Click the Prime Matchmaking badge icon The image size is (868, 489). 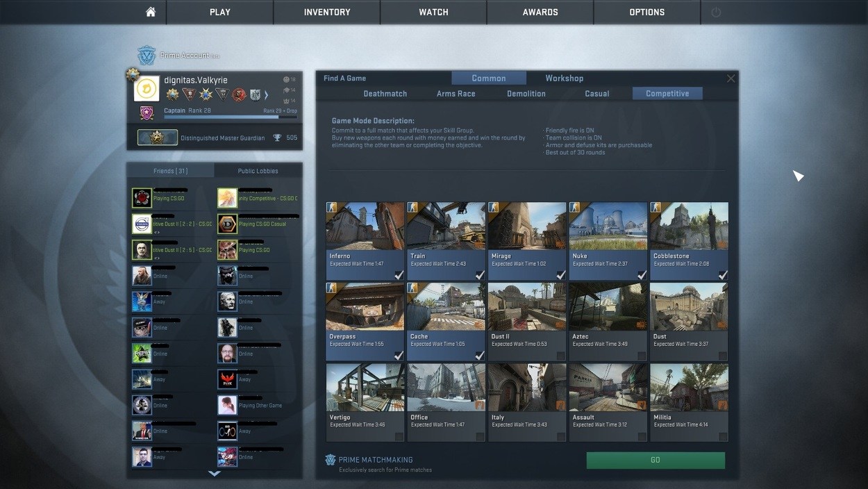pos(331,460)
